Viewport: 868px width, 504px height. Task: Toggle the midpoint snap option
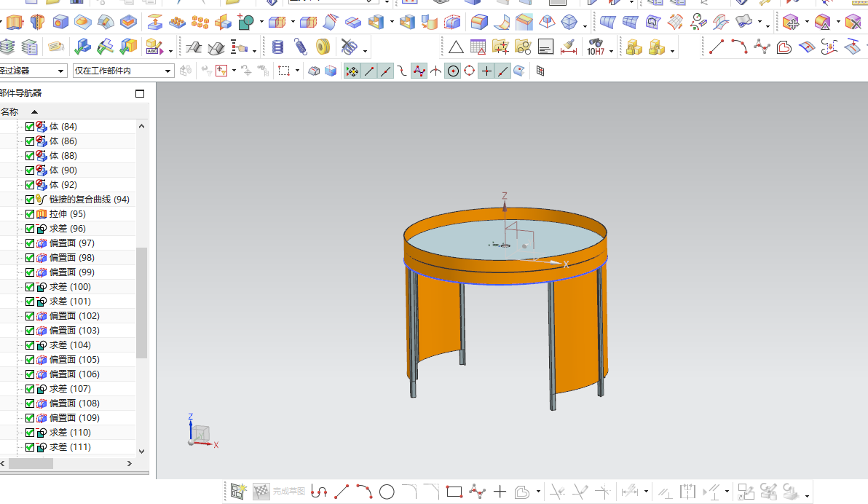pos(386,71)
